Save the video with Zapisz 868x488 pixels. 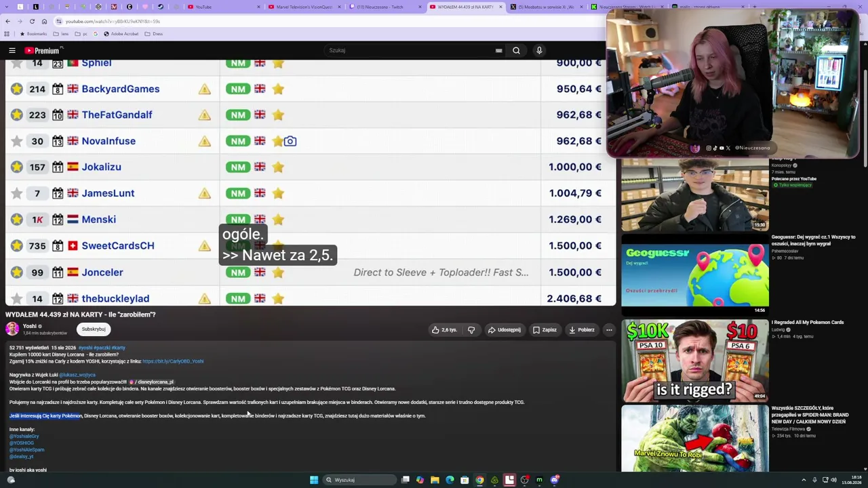(x=545, y=330)
